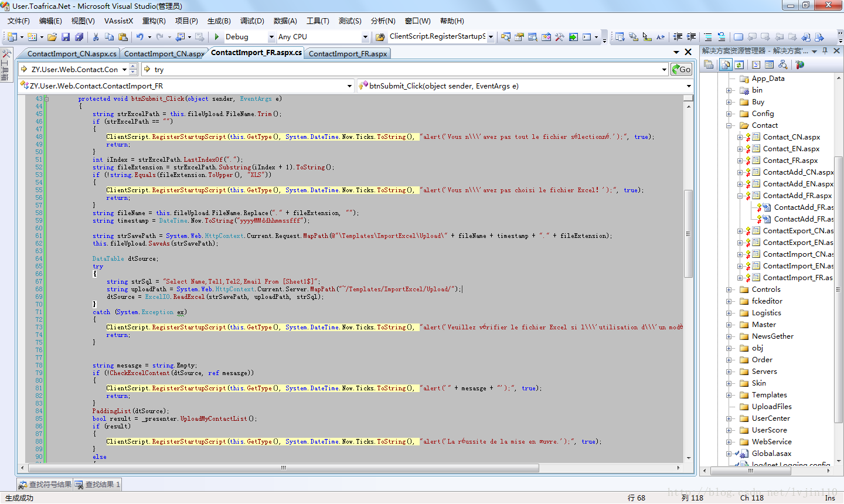Click View Code icon in Solution Explorer
This screenshot has height=504, width=844.
click(x=756, y=64)
